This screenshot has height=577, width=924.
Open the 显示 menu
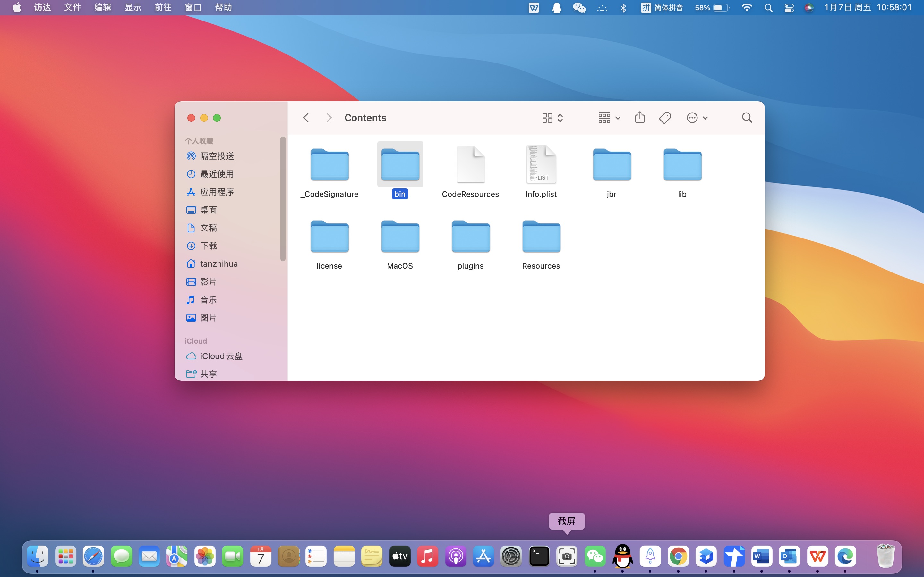click(133, 8)
